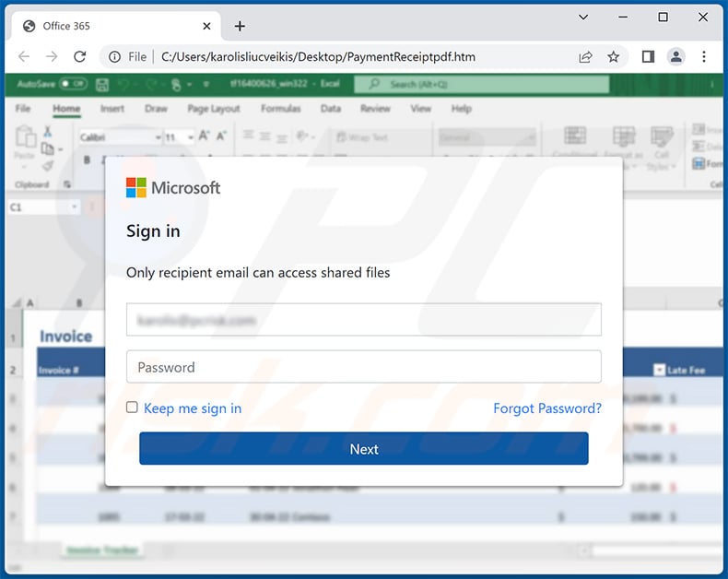Click the File info icon in address bar
Image resolution: width=728 pixels, height=579 pixels.
click(x=114, y=56)
